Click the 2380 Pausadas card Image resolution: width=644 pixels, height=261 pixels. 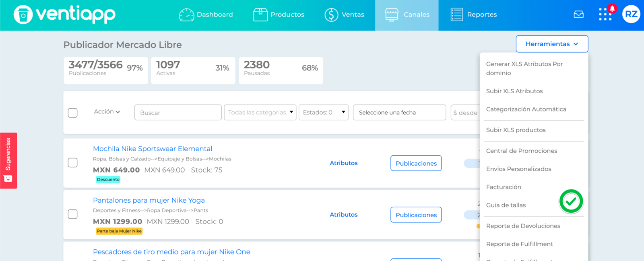(281, 70)
